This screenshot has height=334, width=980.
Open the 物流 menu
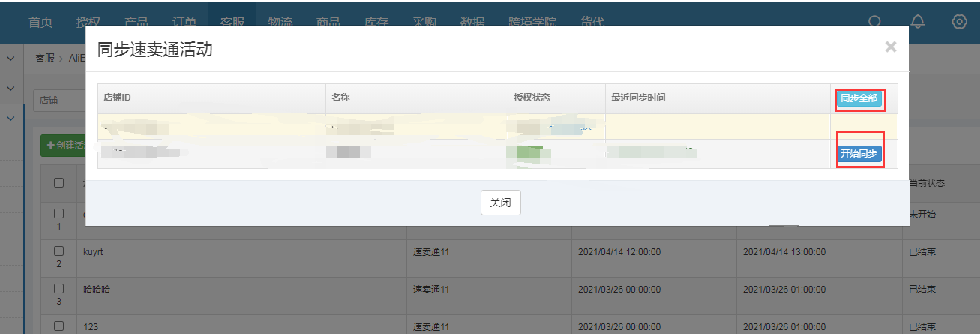point(280,22)
